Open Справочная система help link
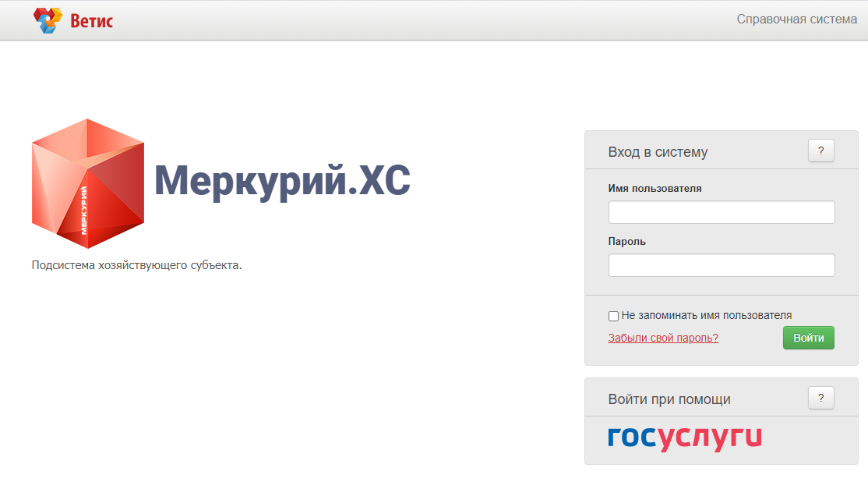 click(796, 19)
